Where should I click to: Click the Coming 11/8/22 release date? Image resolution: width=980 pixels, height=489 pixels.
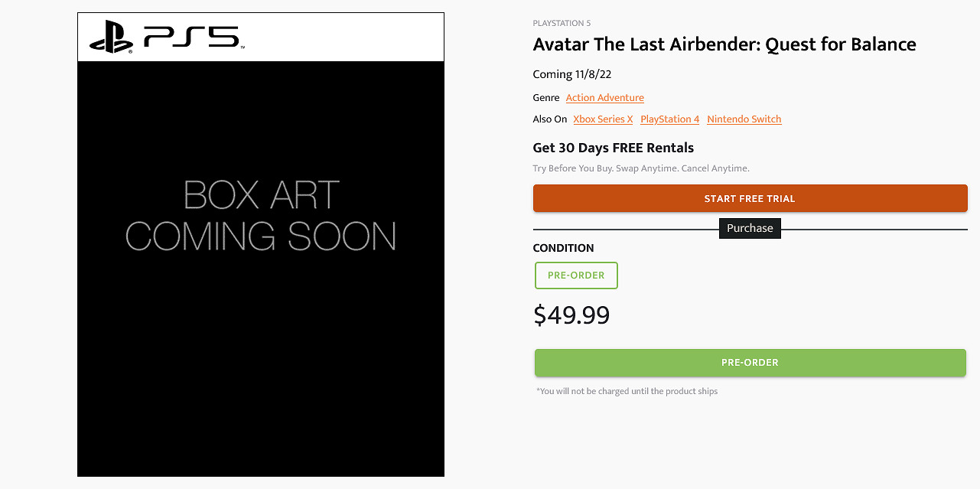tap(571, 74)
